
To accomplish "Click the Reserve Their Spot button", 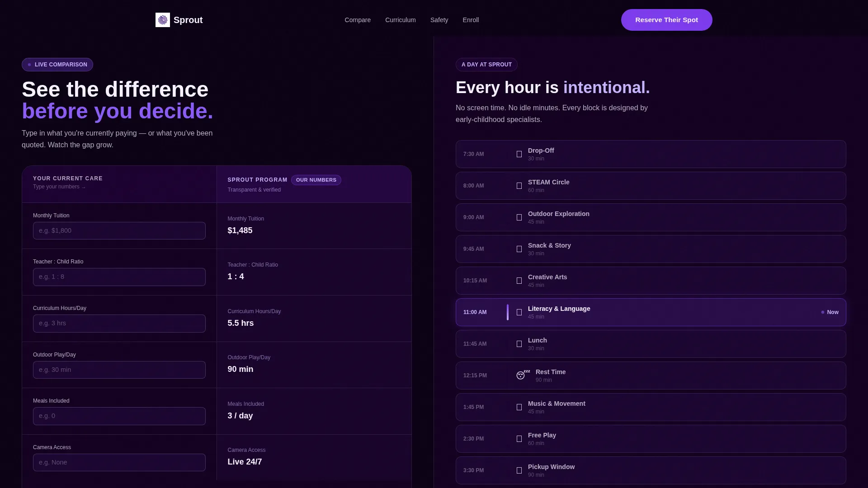I will tap(666, 20).
